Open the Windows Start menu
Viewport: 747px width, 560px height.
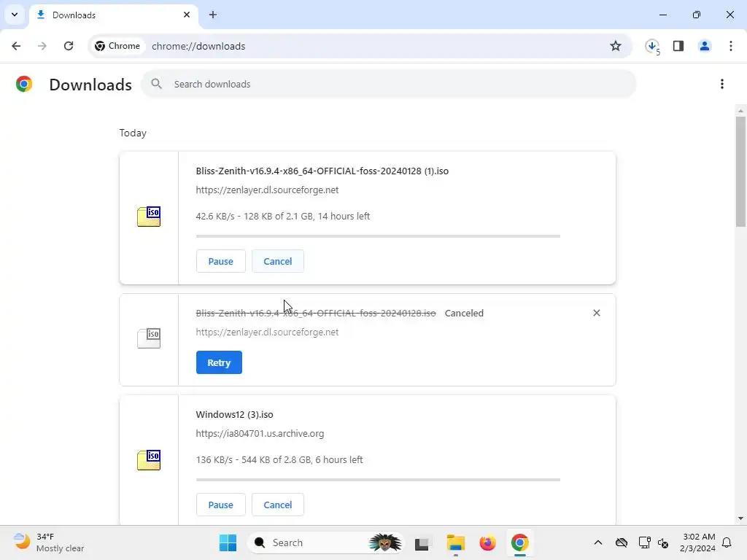click(228, 542)
